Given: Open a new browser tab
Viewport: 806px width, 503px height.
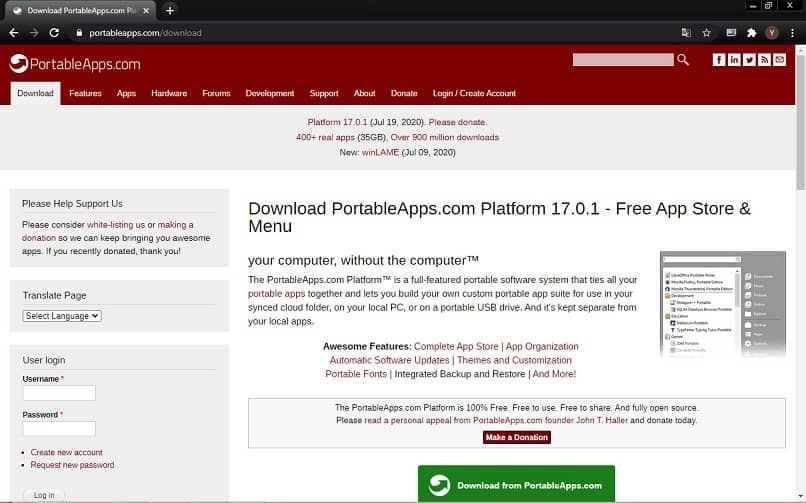Looking at the screenshot, I should 170,10.
